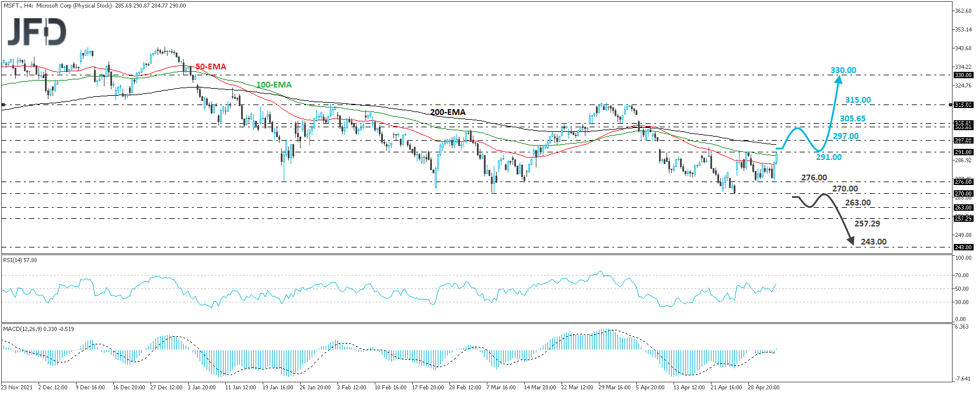
Task: Select the 243.00 price tag on right axis
Action: tap(963, 247)
